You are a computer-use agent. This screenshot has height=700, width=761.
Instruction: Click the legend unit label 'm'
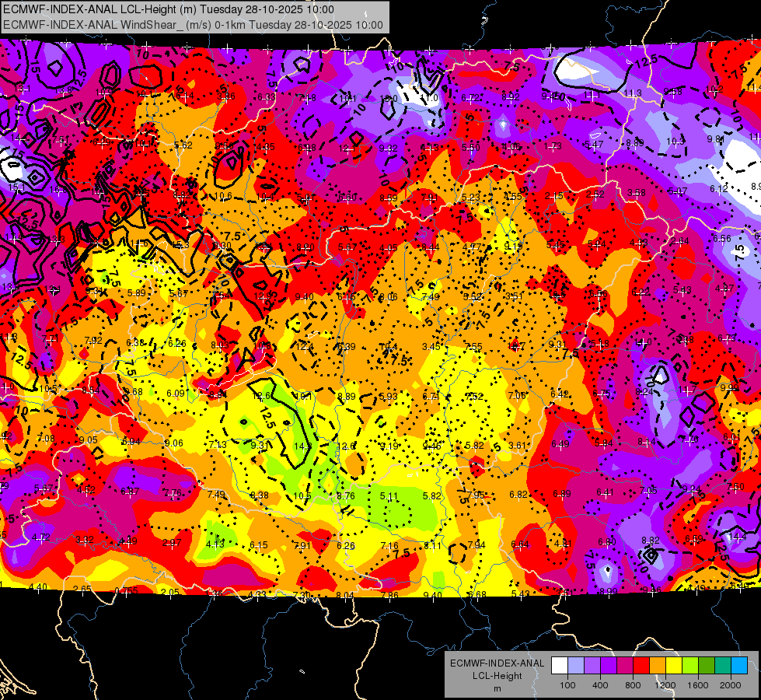[x=497, y=688]
